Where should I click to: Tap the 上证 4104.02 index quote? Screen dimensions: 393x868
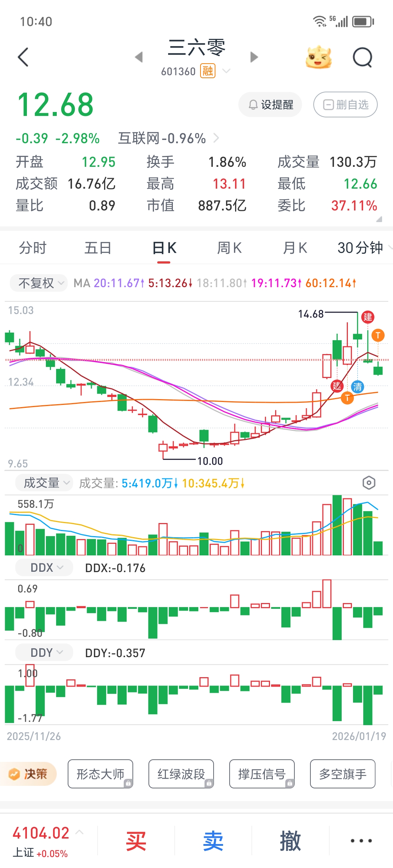click(x=41, y=841)
